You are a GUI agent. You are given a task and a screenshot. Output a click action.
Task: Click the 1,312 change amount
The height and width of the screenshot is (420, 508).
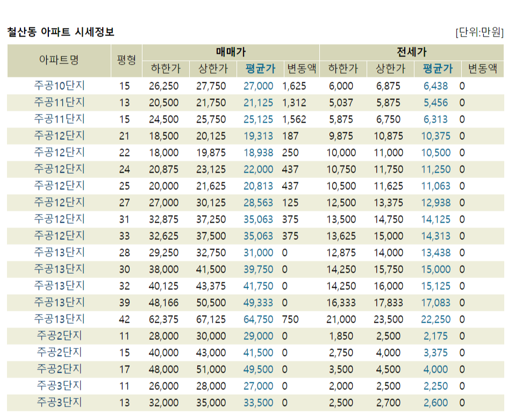click(294, 103)
